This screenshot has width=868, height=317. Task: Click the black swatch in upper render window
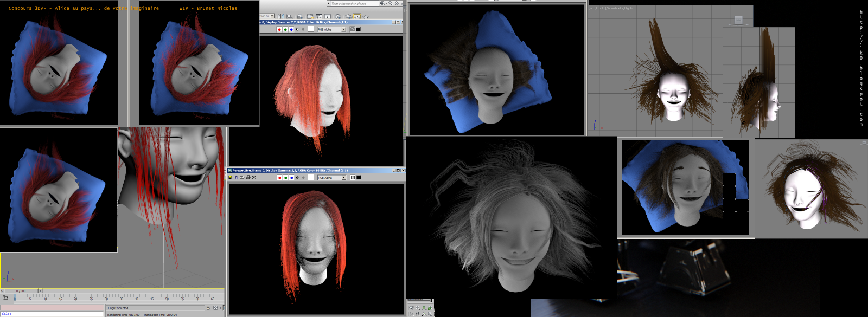[x=358, y=29]
